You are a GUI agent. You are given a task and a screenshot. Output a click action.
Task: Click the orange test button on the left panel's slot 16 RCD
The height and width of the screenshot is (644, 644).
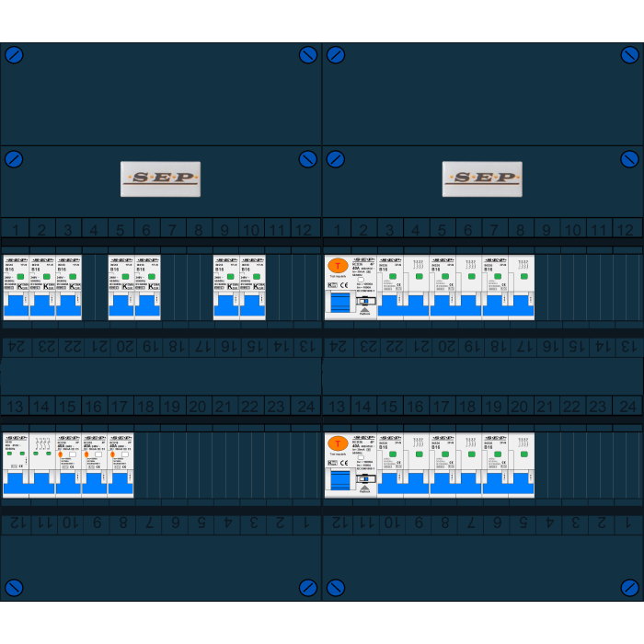[86, 454]
